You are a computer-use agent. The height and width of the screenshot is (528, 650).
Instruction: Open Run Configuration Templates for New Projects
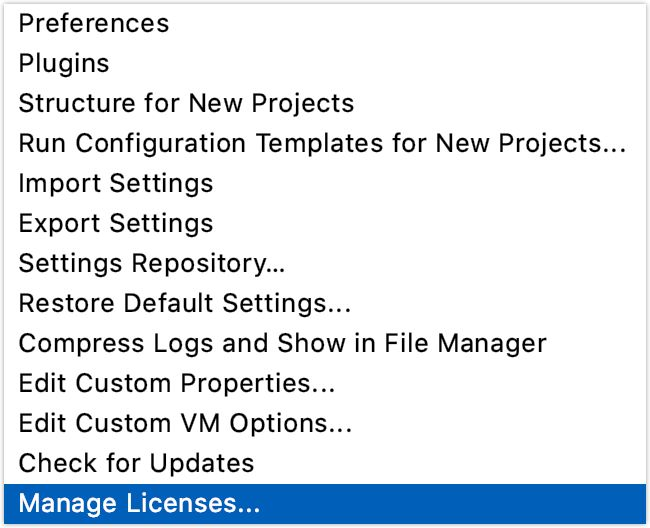pos(322,143)
